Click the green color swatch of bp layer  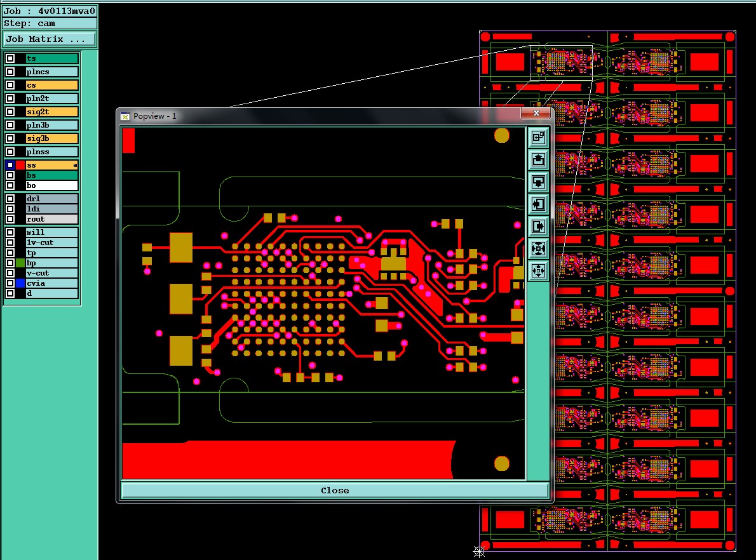[x=20, y=263]
